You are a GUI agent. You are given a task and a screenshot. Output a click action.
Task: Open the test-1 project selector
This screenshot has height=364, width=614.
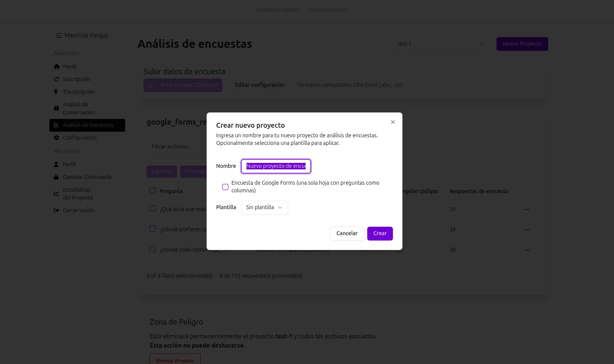point(441,44)
